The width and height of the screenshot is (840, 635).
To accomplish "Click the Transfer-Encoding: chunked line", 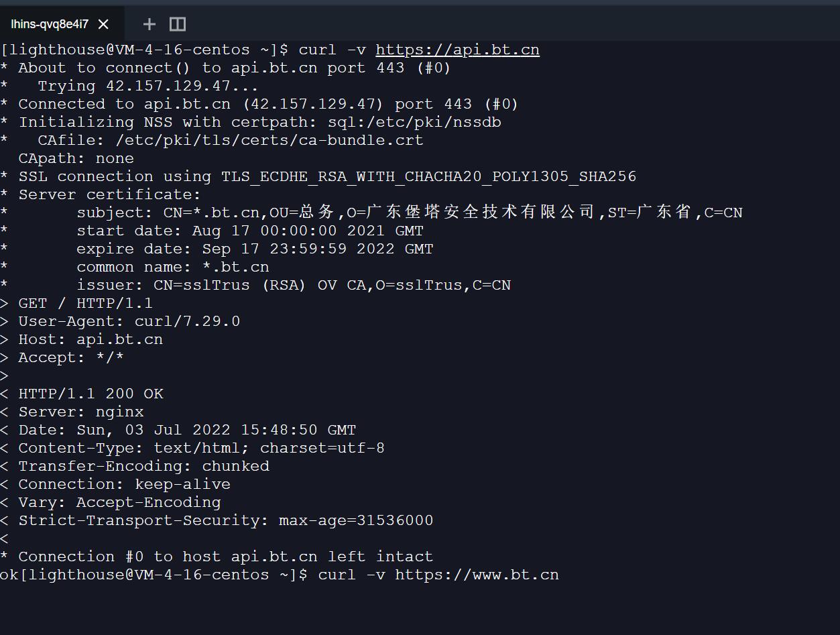I will pyautogui.click(x=143, y=466).
